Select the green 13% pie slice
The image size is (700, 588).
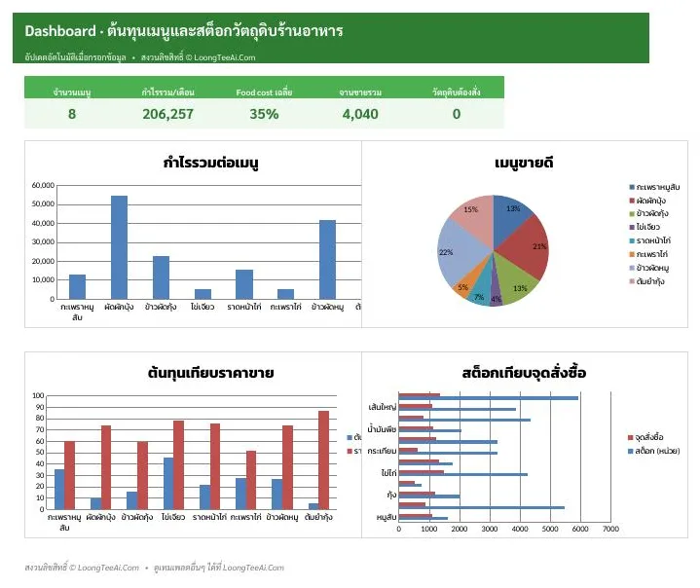pyautogui.click(x=515, y=281)
